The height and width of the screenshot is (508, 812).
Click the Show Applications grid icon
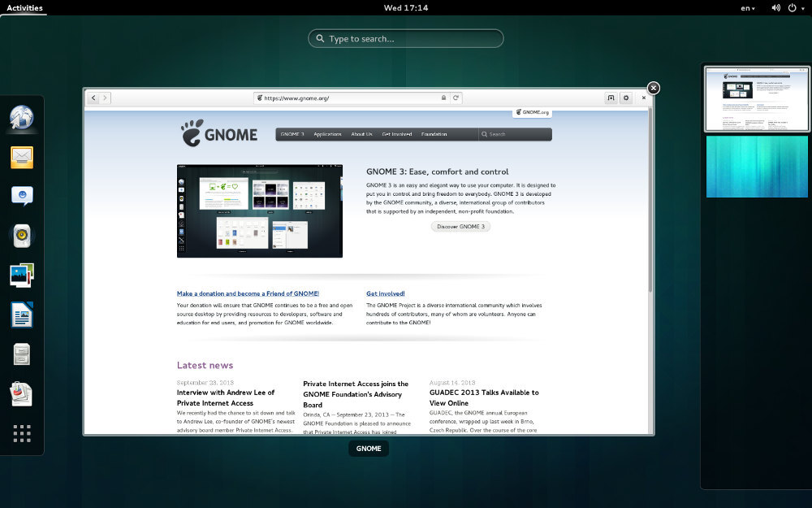pos(22,433)
